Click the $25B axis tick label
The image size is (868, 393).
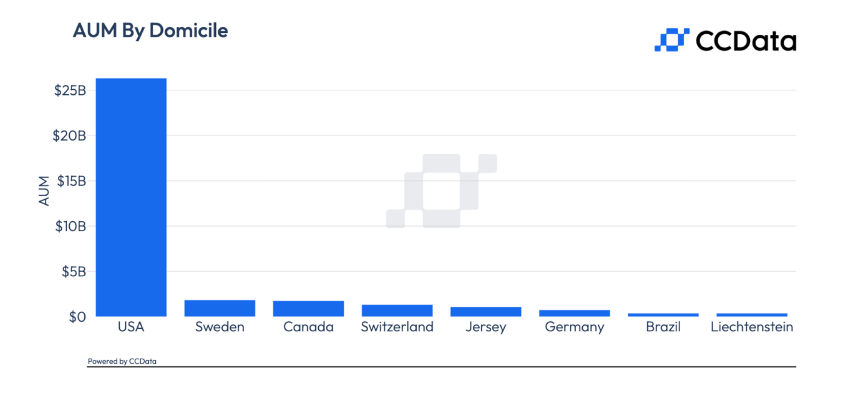point(70,90)
